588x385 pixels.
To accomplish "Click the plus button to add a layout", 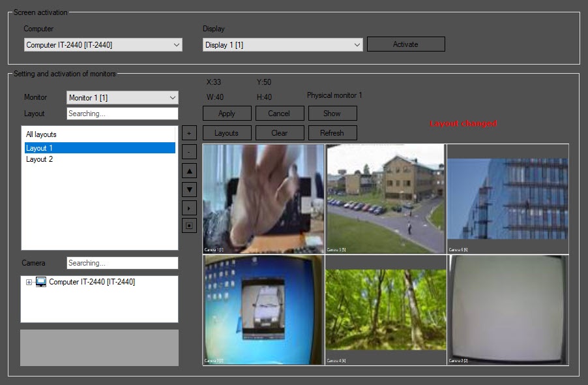I will (x=189, y=133).
